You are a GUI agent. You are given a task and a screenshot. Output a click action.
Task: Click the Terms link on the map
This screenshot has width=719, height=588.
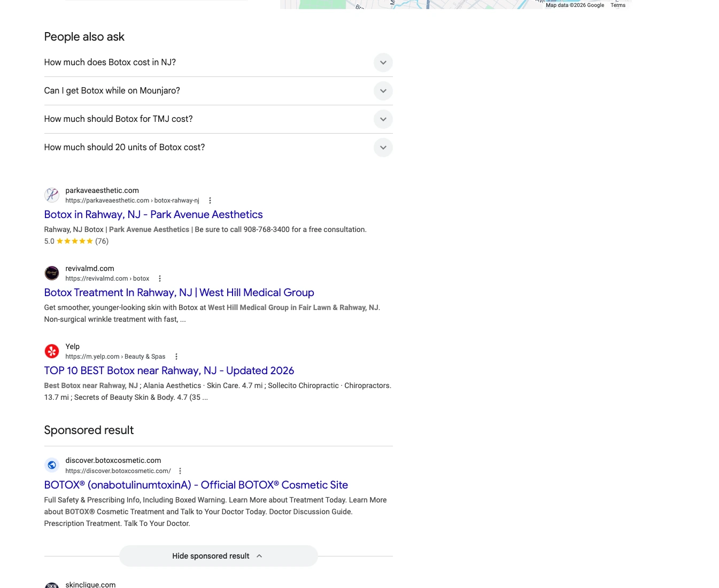(618, 5)
